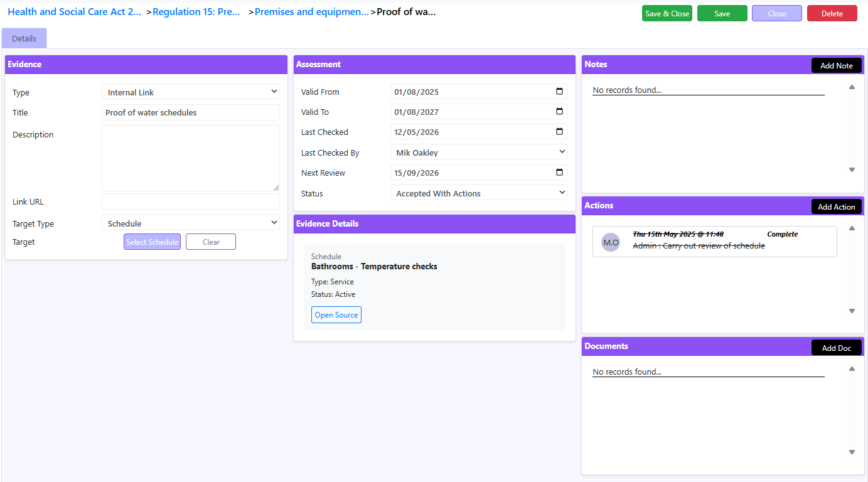Image resolution: width=868 pixels, height=482 pixels.
Task: Click the red Delete button
Action: tap(832, 13)
